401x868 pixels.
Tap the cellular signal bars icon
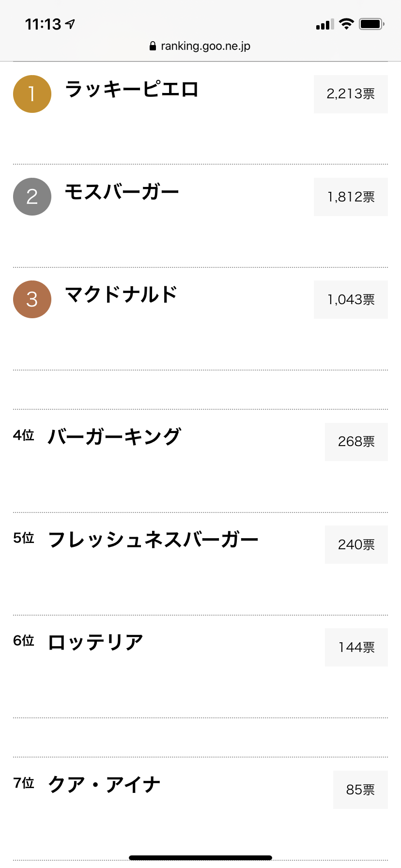click(x=325, y=24)
